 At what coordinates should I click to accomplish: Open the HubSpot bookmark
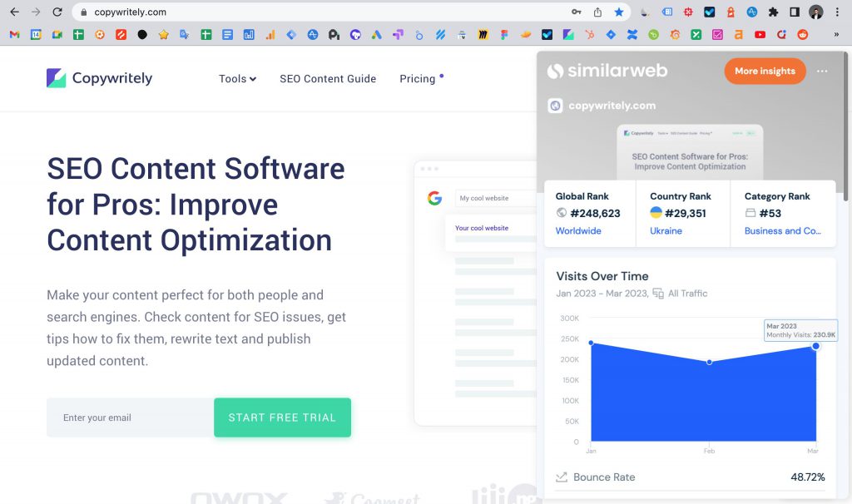click(x=590, y=35)
